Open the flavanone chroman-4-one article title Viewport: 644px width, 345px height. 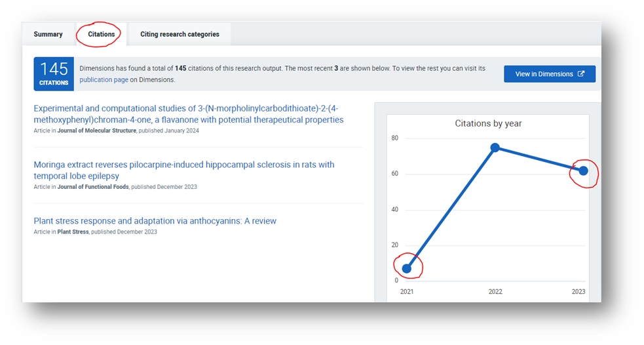point(188,113)
